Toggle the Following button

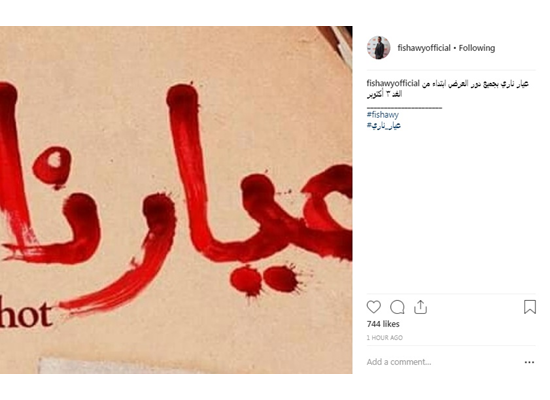pos(477,48)
